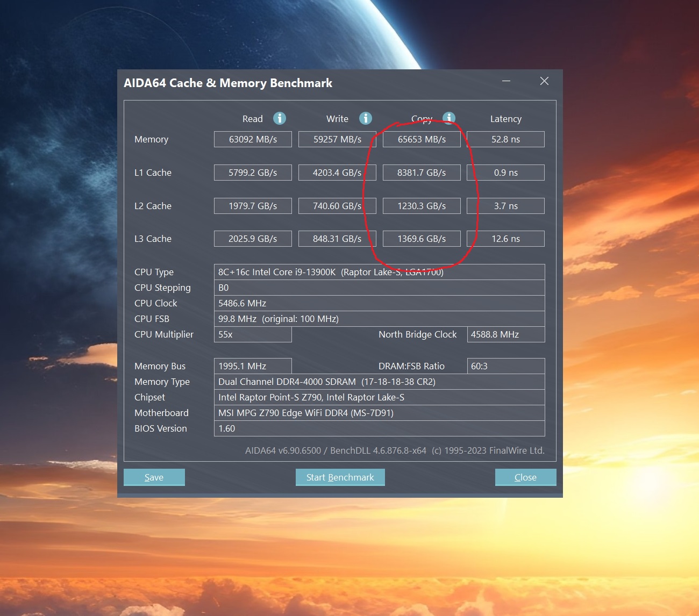The image size is (699, 616).
Task: Select the L3 Cache Copy 1369.6 GB/s field
Action: click(x=422, y=239)
